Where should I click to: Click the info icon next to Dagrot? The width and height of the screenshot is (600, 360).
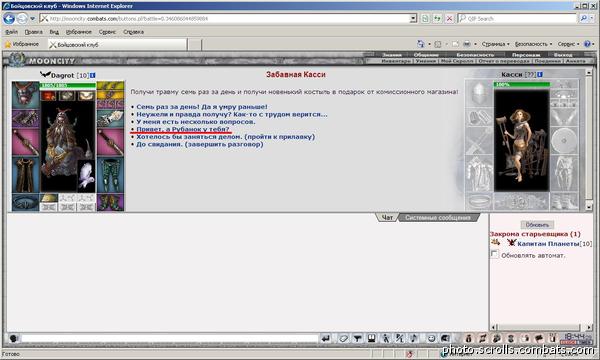tap(93, 75)
